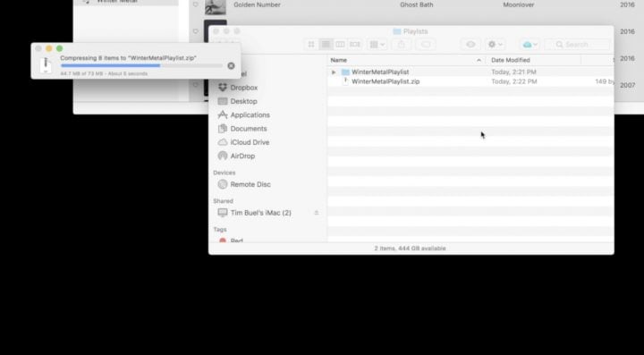This screenshot has width=644, height=355.
Task: Click the WinterMetalPlaylist.zip file icon
Action: click(x=345, y=81)
